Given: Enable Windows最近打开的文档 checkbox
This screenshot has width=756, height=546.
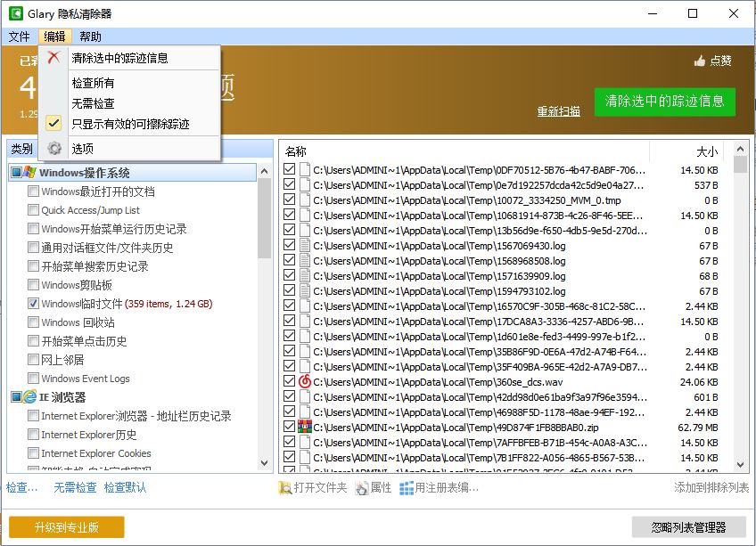Looking at the screenshot, I should tap(33, 192).
